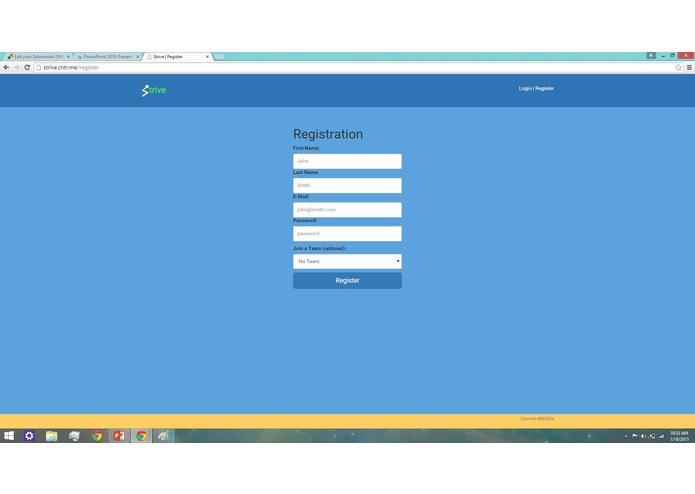Bookmark this page with the star icon

pyautogui.click(x=678, y=67)
